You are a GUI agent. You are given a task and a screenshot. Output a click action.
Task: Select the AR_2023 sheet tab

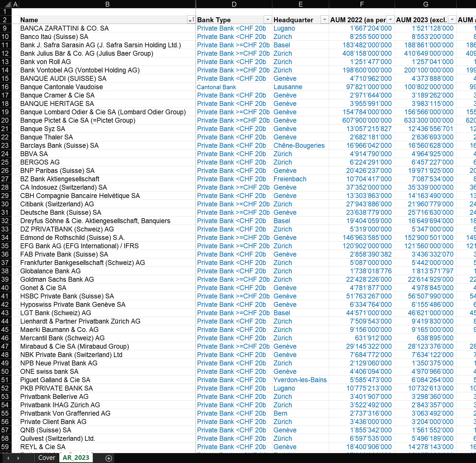click(76, 458)
